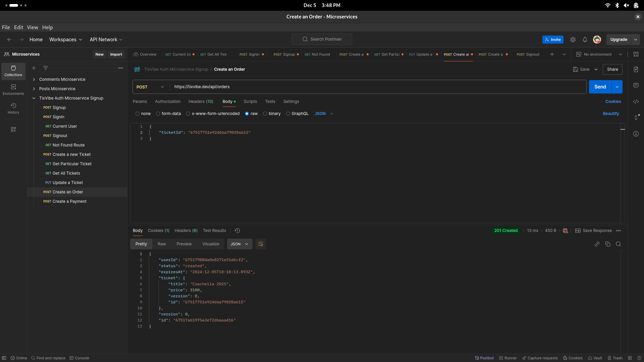Click the Send button
The image size is (644, 362).
click(600, 87)
